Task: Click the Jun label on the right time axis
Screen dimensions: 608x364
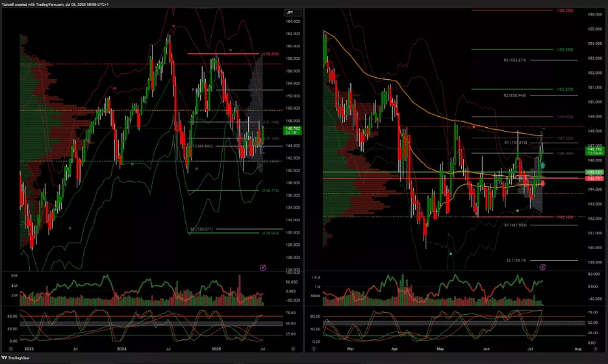Action: (x=487, y=348)
